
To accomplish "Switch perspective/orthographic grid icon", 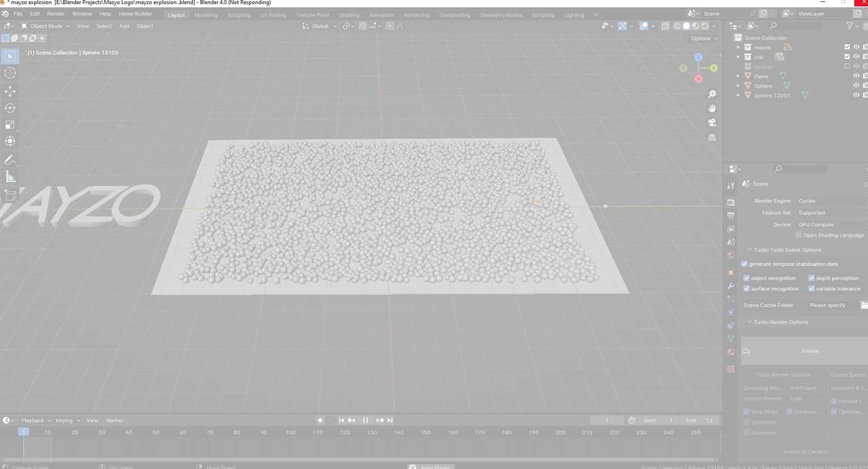I will [x=712, y=138].
